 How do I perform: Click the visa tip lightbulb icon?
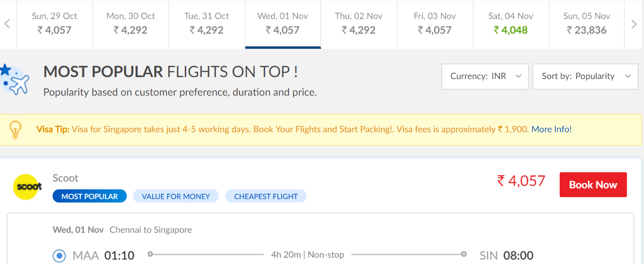click(16, 129)
